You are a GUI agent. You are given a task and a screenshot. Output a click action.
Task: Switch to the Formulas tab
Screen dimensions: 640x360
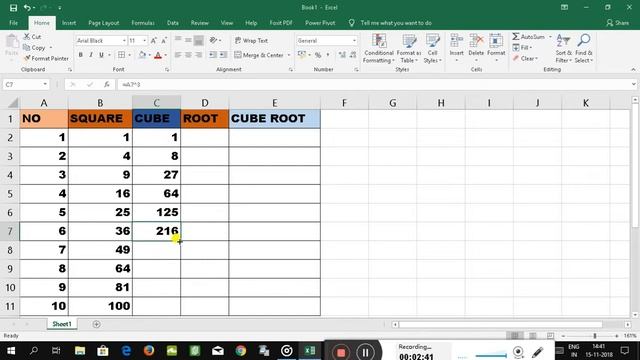point(143,23)
